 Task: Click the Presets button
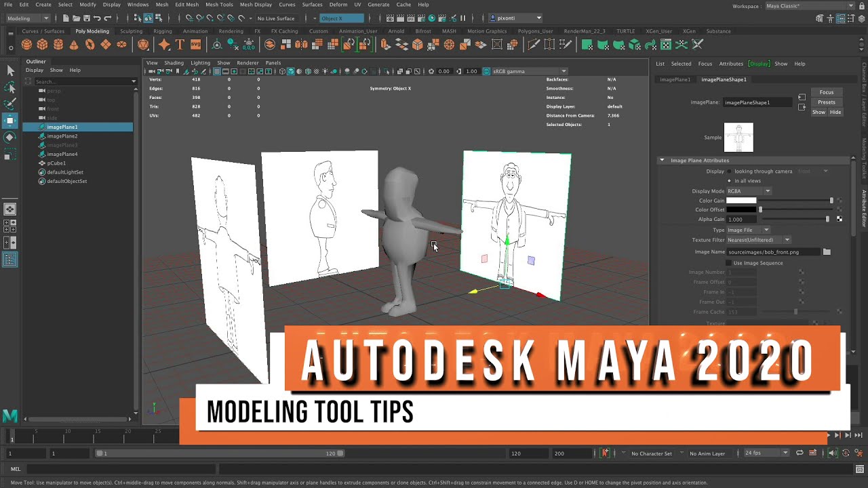(827, 102)
